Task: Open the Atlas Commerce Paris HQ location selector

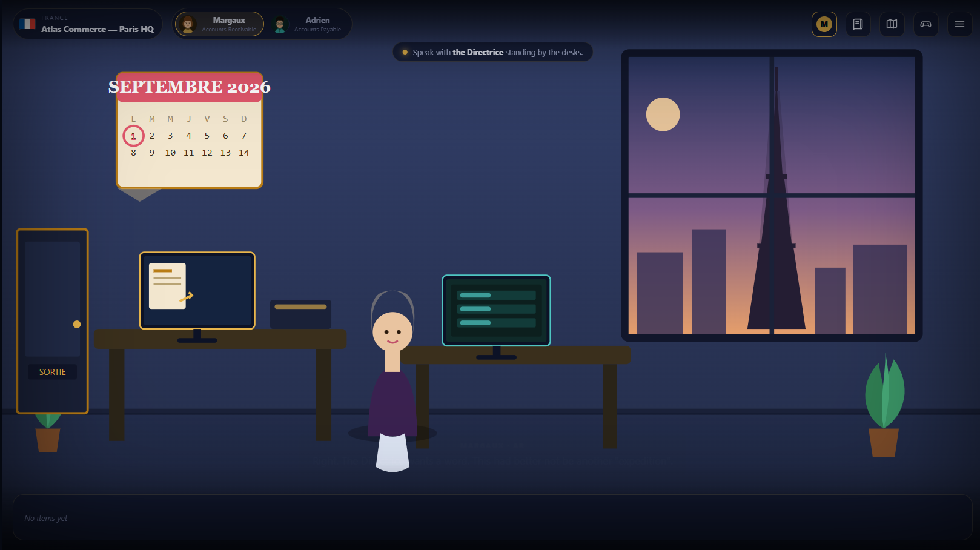Action: pos(88,24)
